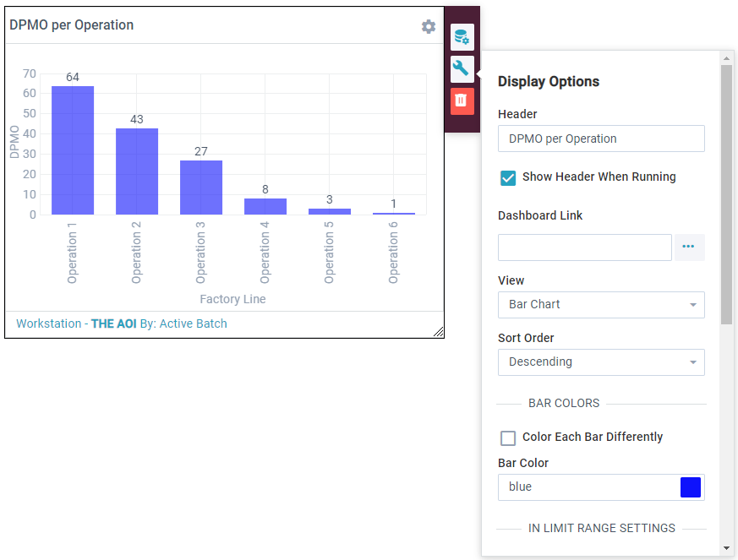Screen dimensions: 738x560
Task: Change Sort Order from Descending
Action: click(600, 362)
